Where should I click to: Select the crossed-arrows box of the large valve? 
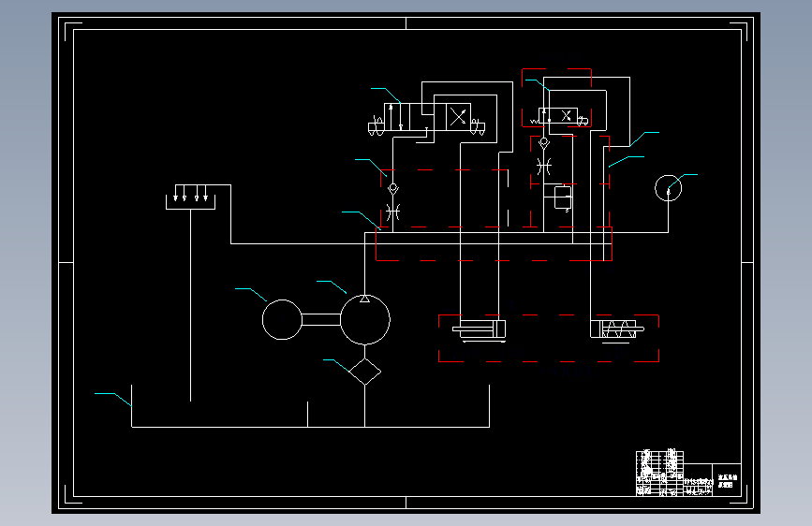point(458,117)
